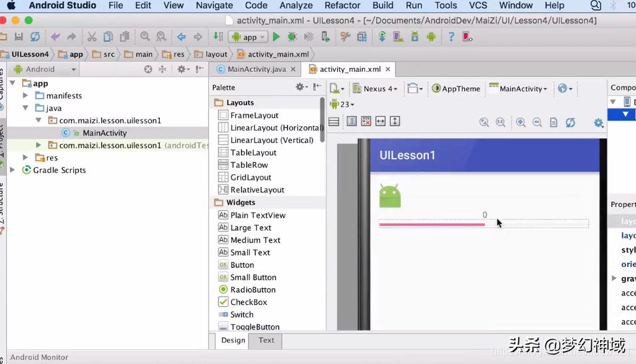Image resolution: width=636 pixels, height=364 pixels.
Task: Click the Undo arrow in toolbar
Action: click(55, 37)
